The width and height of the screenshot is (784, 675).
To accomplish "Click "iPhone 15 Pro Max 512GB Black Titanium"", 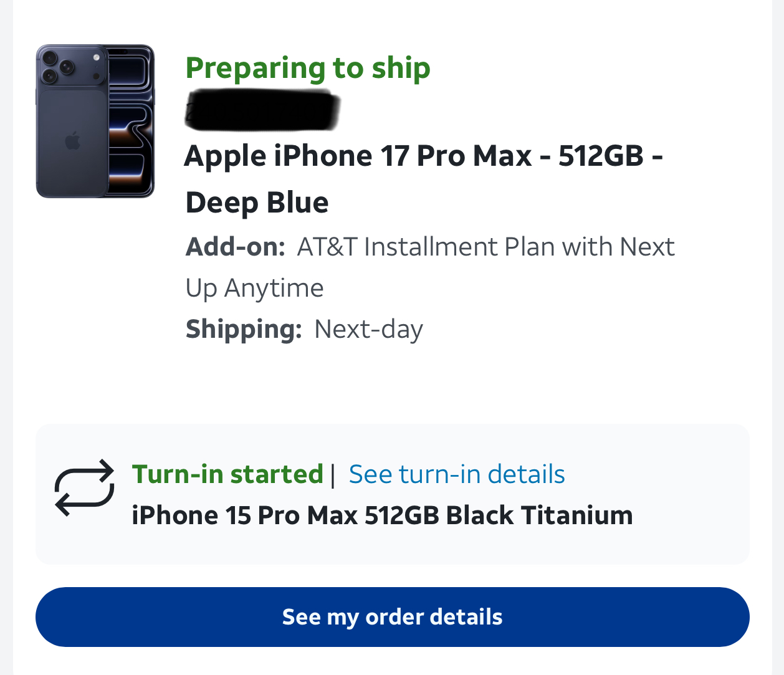I will pyautogui.click(x=382, y=515).
